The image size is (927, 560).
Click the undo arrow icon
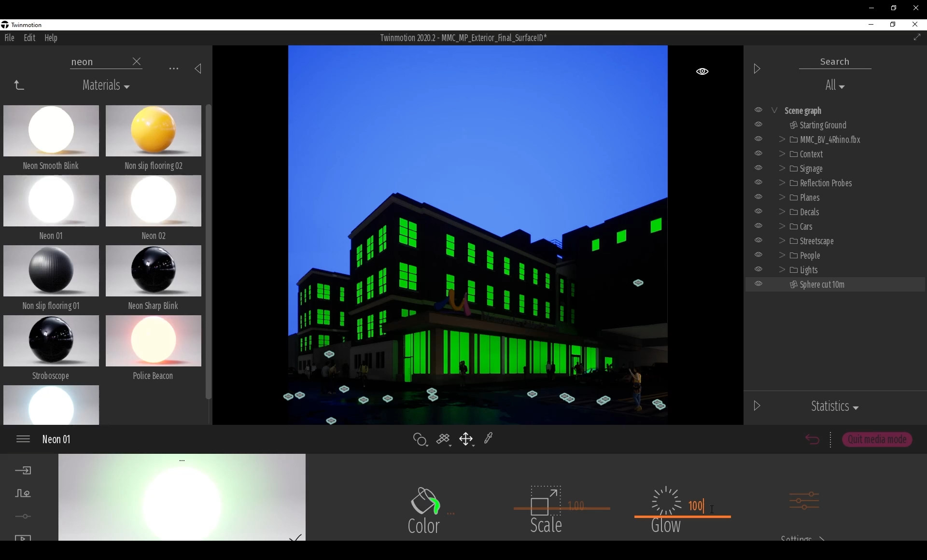[x=812, y=439]
